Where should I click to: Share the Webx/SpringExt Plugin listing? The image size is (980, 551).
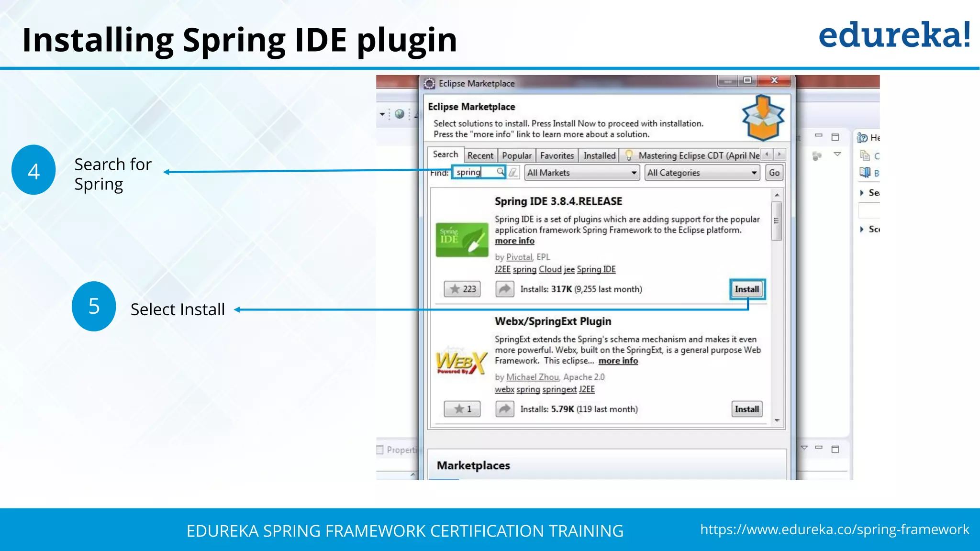[504, 409]
